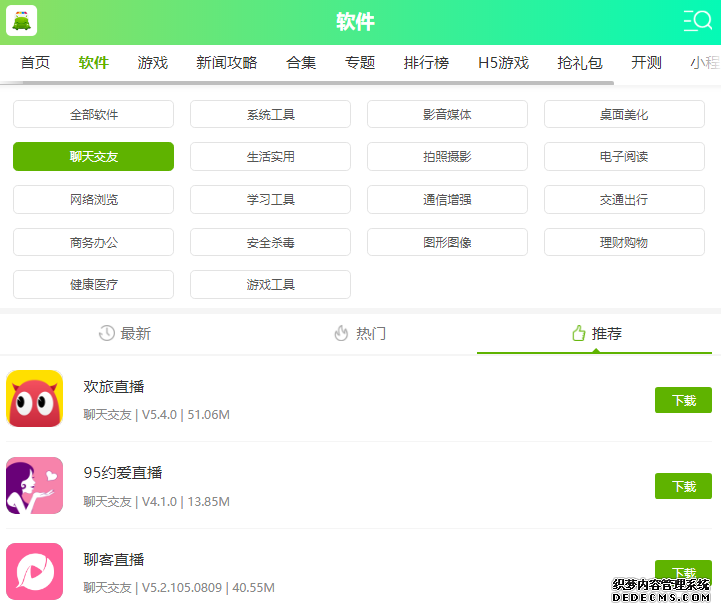Open the 开测 nav tab
Screen dimensions: 721x612
tap(646, 63)
